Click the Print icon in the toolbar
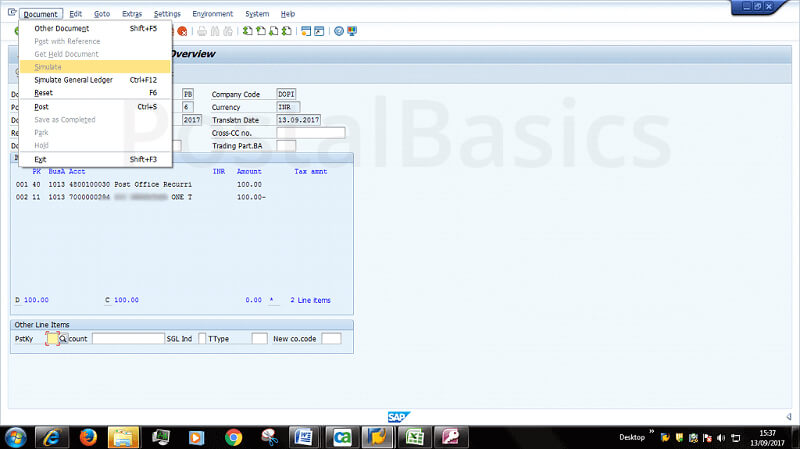The width and height of the screenshot is (800, 449). 201,31
